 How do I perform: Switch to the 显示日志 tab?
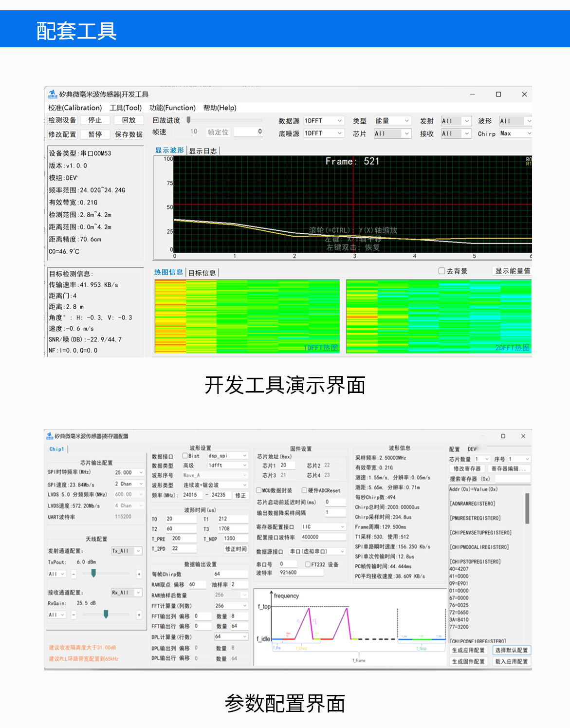(203, 151)
